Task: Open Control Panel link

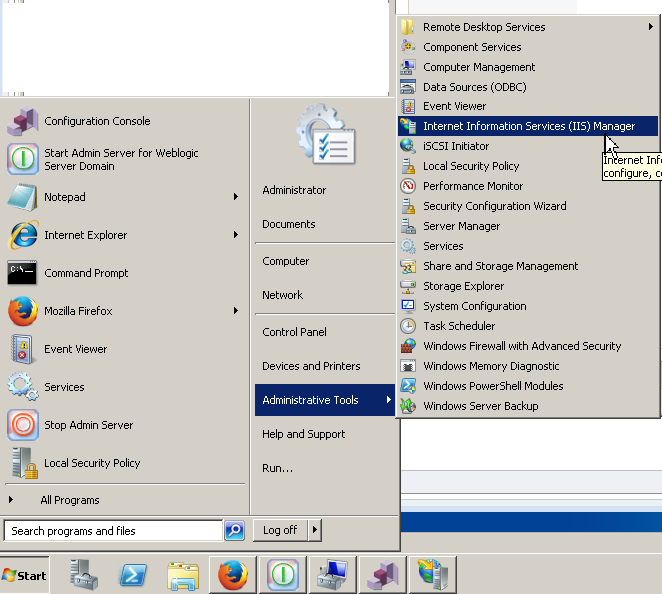Action: (294, 332)
